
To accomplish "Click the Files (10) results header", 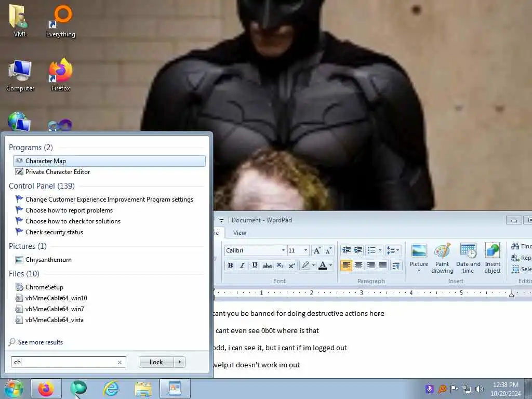I will coord(24,273).
